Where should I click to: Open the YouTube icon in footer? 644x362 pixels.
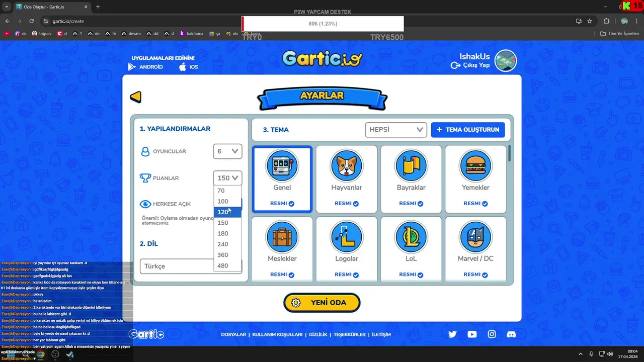(x=472, y=334)
